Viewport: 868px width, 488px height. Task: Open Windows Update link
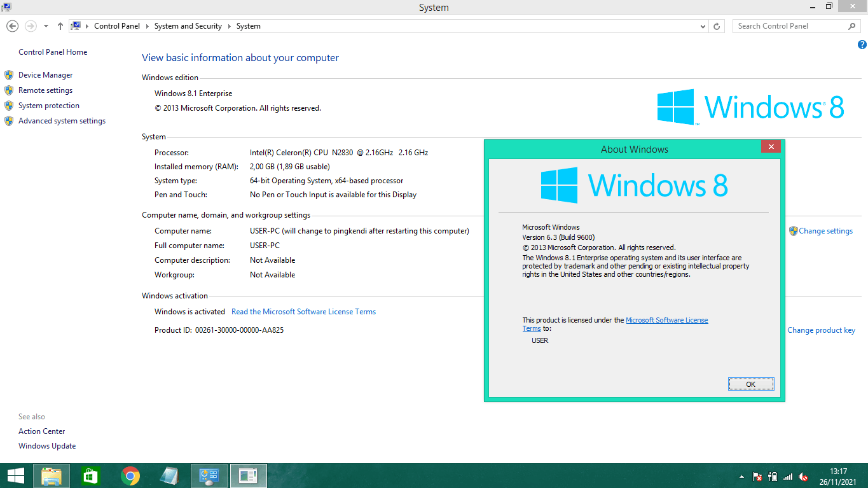pyautogui.click(x=47, y=446)
